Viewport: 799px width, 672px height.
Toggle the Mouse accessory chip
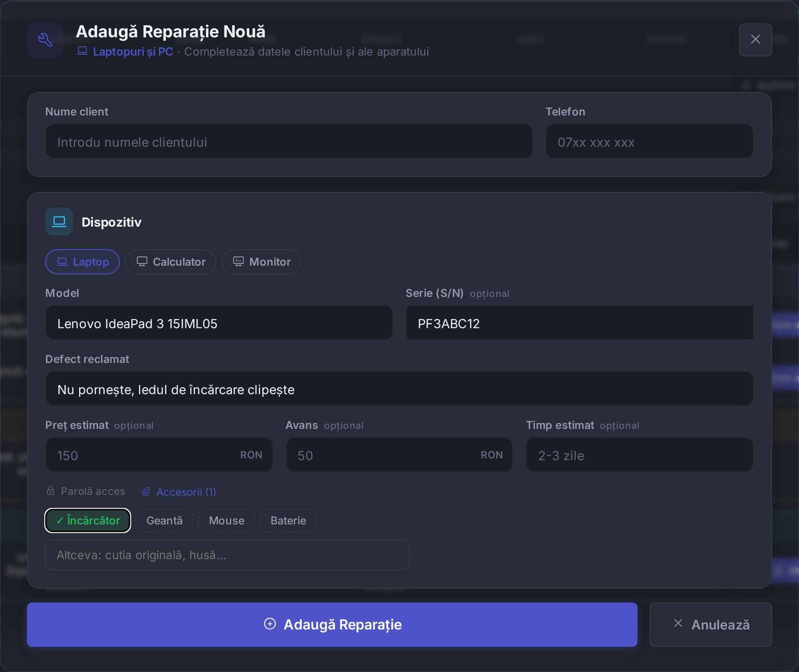226,520
